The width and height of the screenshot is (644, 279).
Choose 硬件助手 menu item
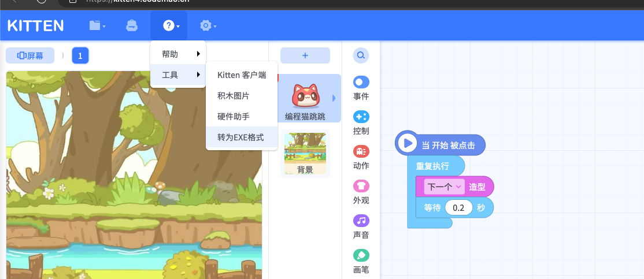pos(242,116)
